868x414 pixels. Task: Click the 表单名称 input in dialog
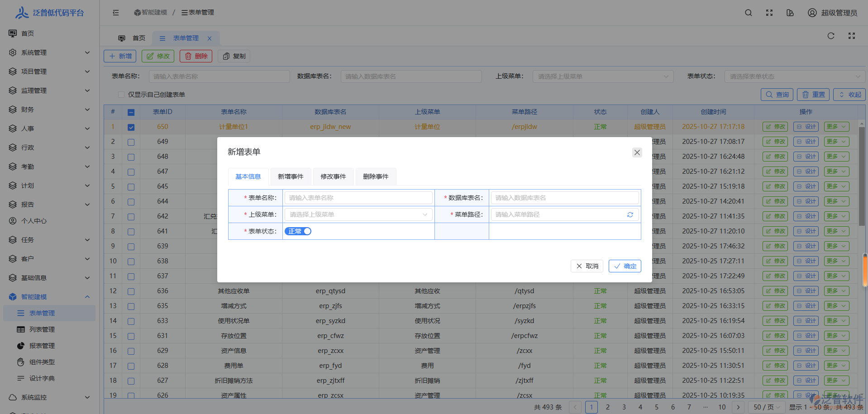(x=358, y=198)
